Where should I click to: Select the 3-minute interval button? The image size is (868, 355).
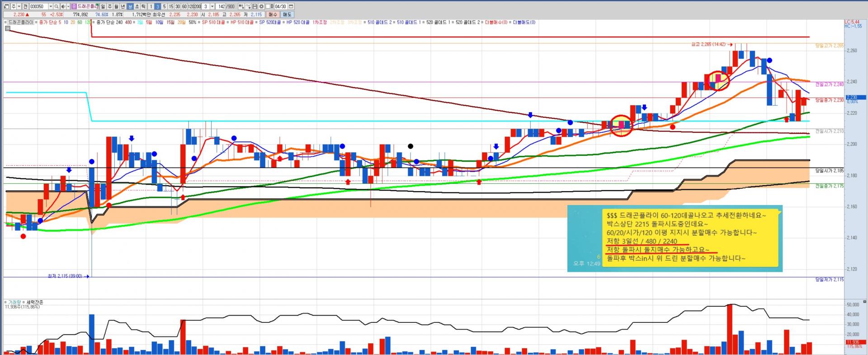[158, 7]
